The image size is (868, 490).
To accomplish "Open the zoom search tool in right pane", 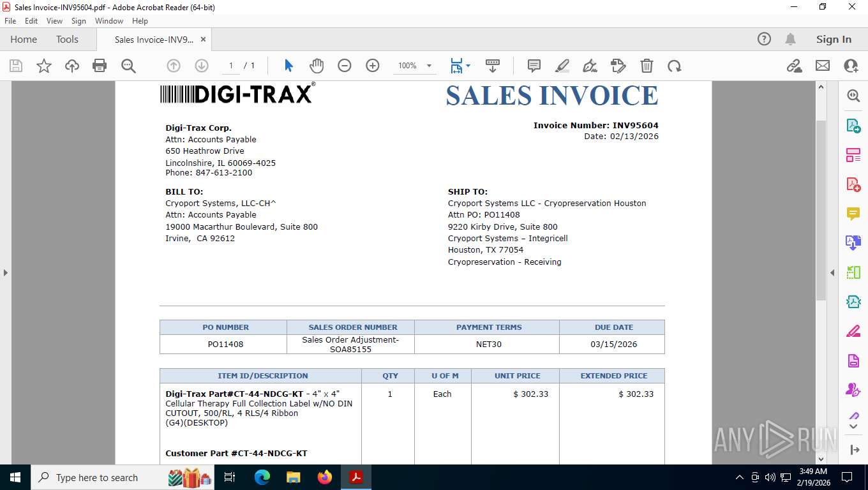I will coord(853,96).
